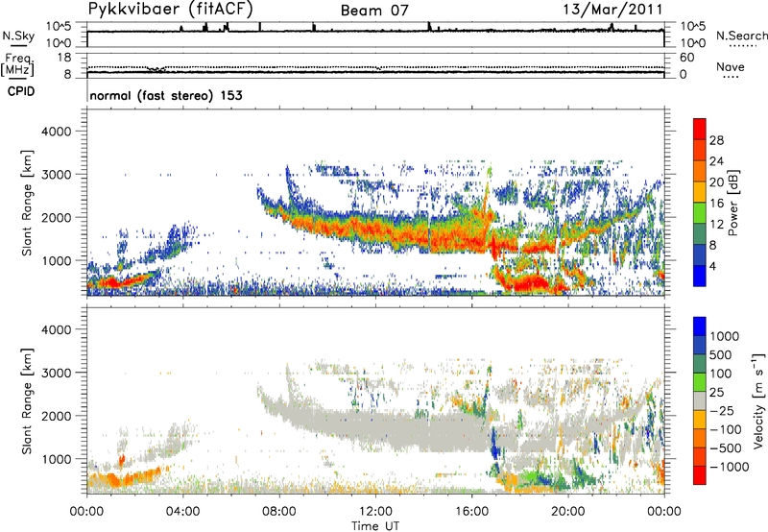This screenshot has height=532, width=768.
Task: Select the "Beam 07" header text
Action: click(x=374, y=11)
